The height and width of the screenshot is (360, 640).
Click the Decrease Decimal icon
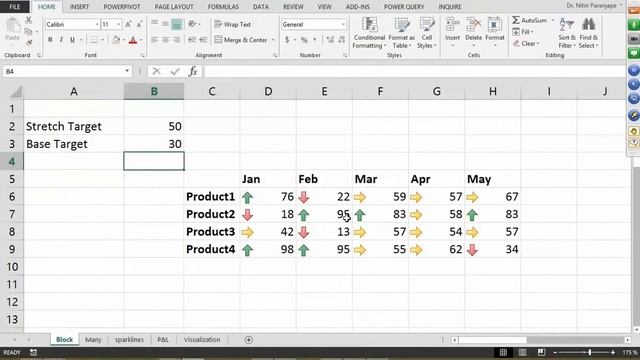342,40
